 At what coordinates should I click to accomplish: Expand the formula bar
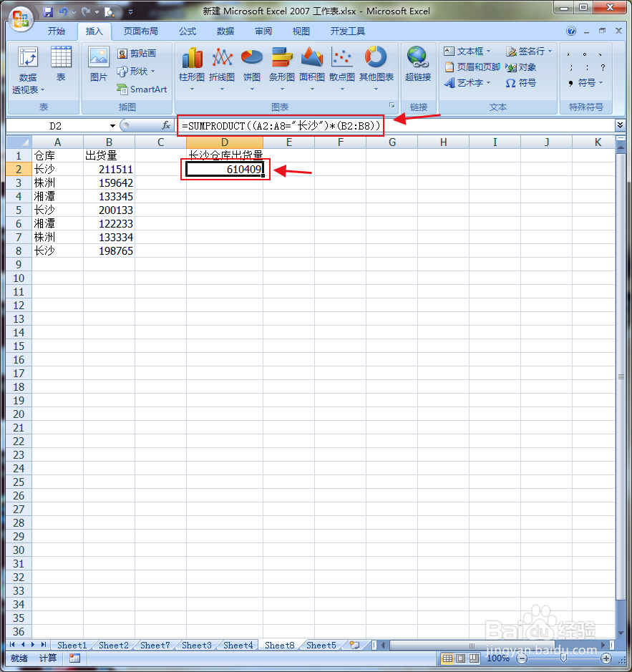[x=620, y=125]
